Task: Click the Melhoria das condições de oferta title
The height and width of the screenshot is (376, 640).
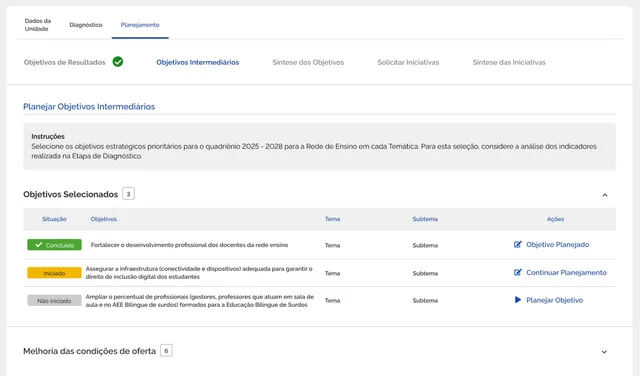Action: tap(89, 351)
